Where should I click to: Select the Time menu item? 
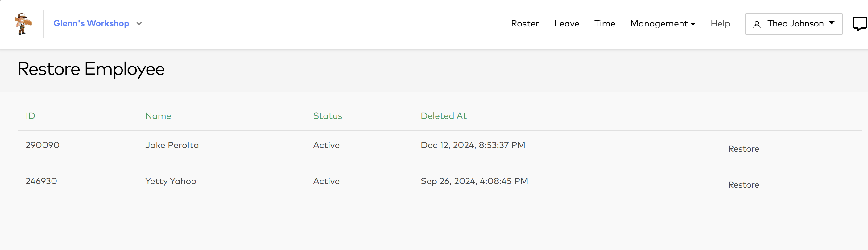[x=605, y=24]
